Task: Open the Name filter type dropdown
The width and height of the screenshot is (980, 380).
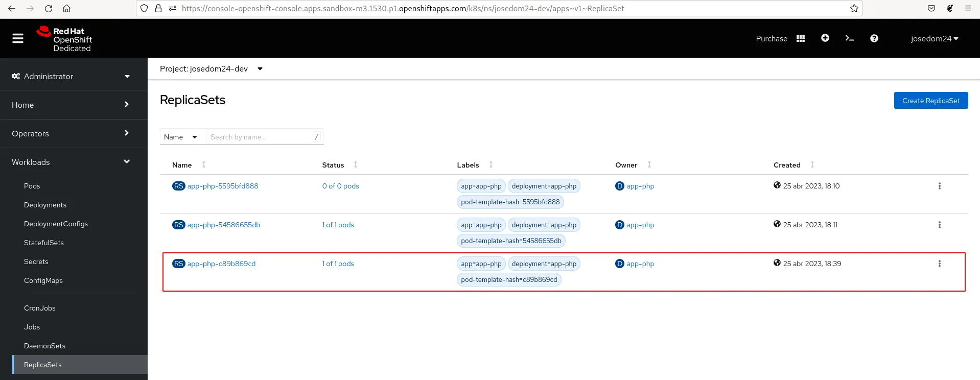Action: [x=182, y=137]
